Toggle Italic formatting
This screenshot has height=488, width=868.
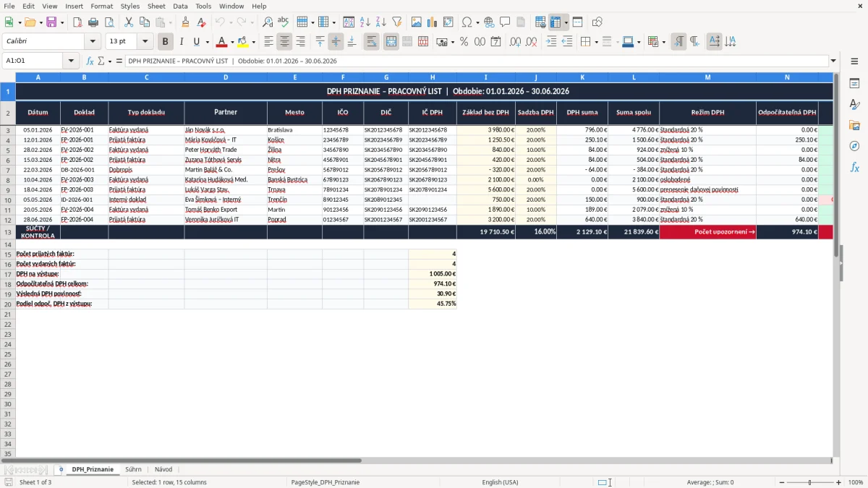[x=181, y=42]
